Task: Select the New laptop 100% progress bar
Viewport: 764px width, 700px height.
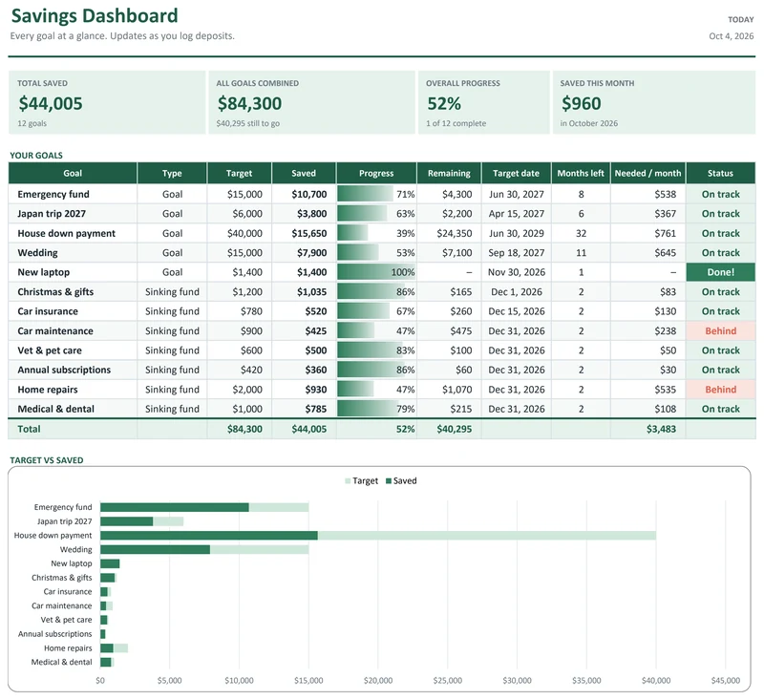Action: tap(376, 272)
